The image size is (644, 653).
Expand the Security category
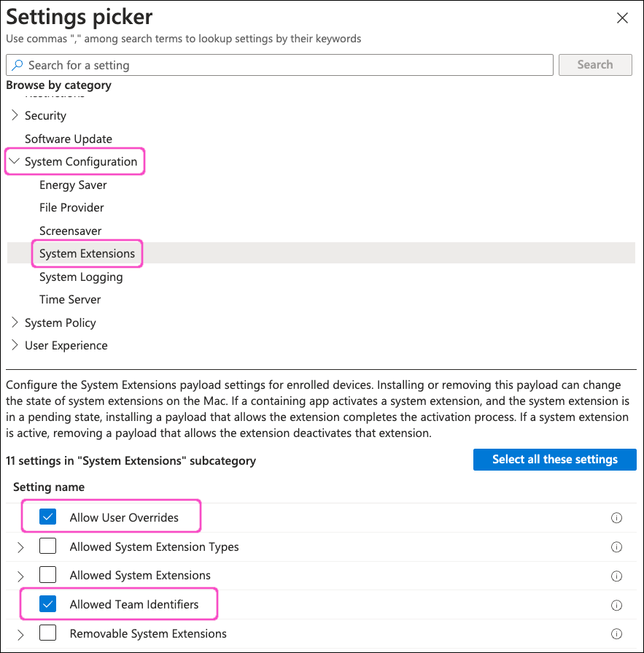[x=15, y=115]
